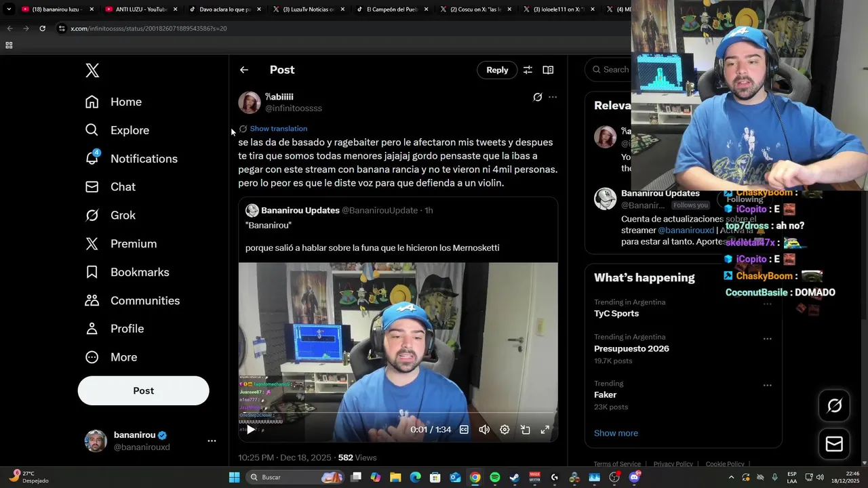Open the floating messages button

coord(834,444)
